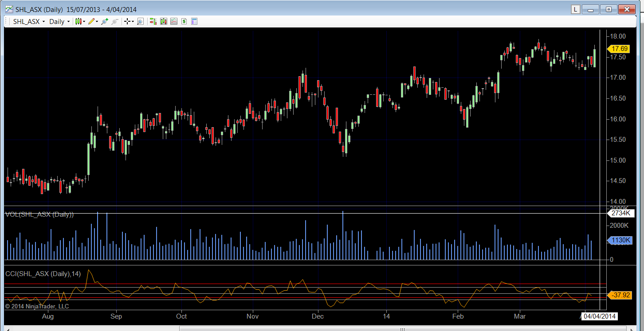
Task: Expand the drawing tools dropdown arrow
Action: point(97,22)
